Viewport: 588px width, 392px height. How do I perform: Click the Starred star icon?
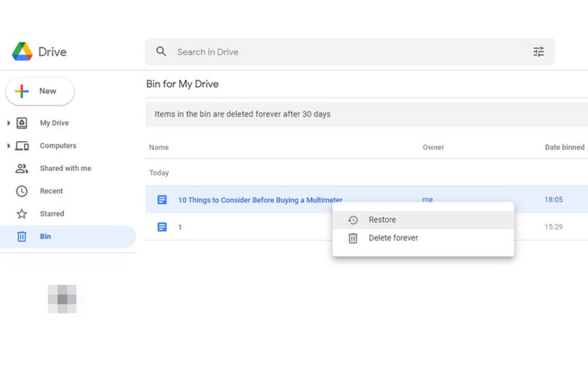[22, 214]
